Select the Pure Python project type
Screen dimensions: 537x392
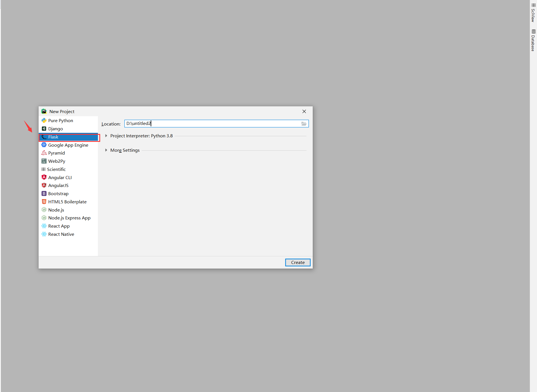(68, 120)
